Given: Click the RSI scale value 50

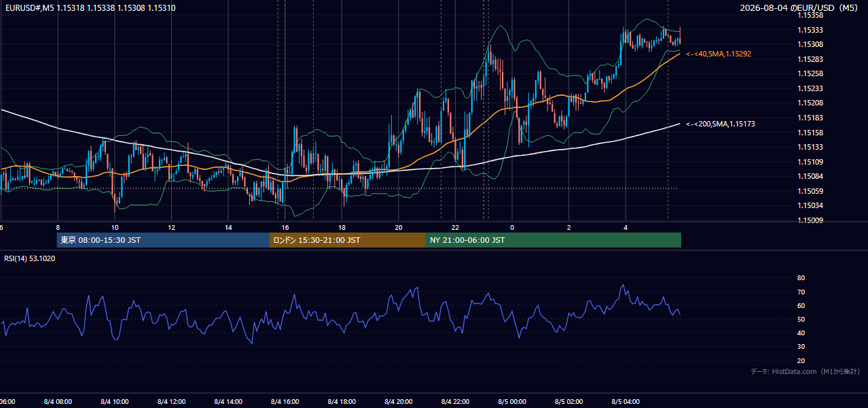Looking at the screenshot, I should pyautogui.click(x=801, y=319).
